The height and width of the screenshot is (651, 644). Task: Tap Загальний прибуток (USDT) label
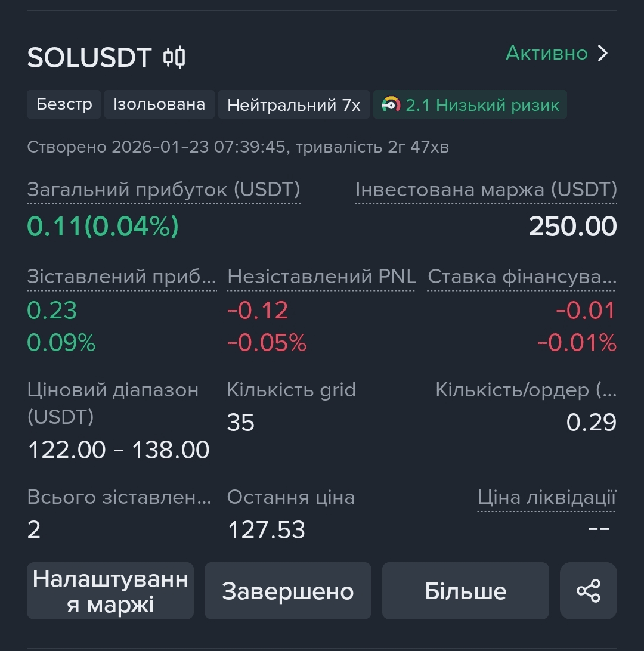pos(163,190)
